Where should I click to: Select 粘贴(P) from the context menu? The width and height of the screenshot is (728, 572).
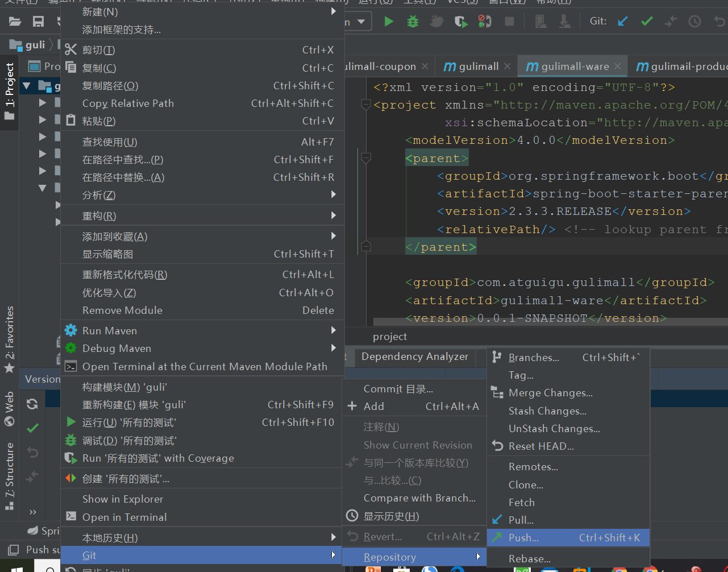pos(202,121)
